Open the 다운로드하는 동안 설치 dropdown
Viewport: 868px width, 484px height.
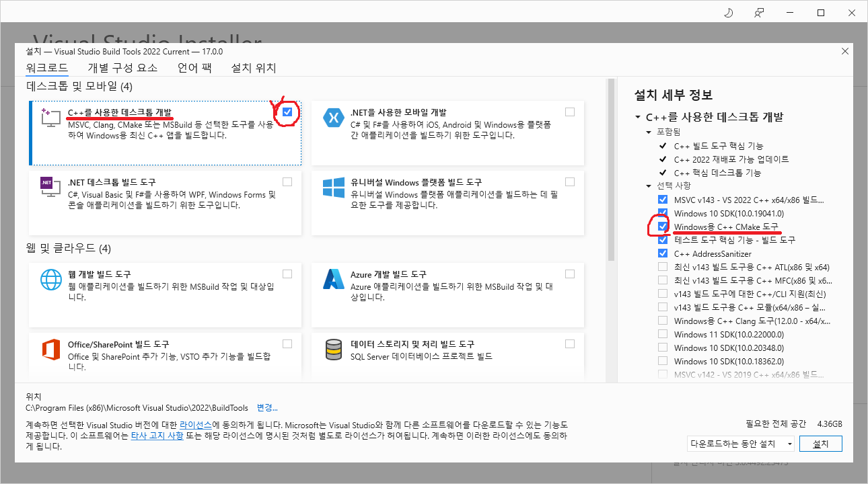740,444
